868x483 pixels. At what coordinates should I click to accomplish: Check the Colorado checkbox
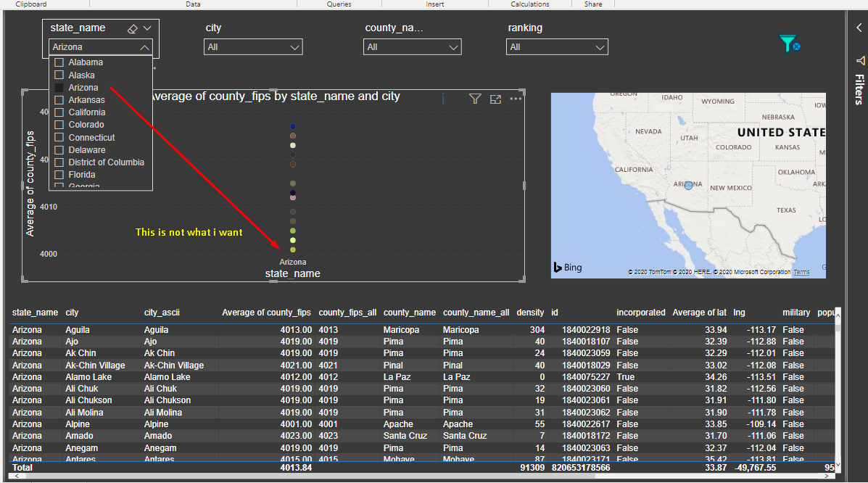tap(59, 125)
